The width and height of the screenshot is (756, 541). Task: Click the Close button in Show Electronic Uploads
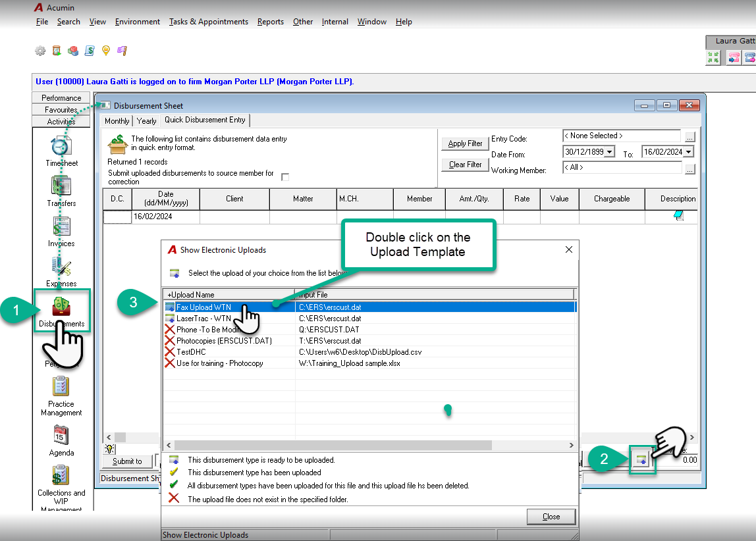coord(551,517)
